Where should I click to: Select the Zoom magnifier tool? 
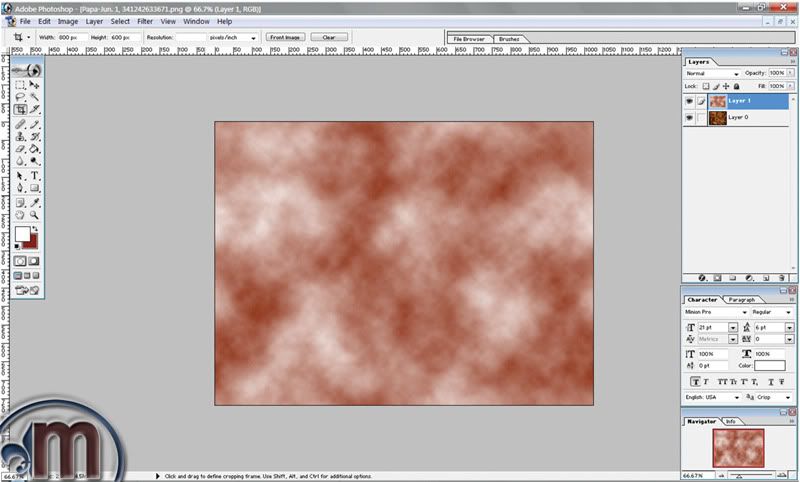click(x=34, y=215)
